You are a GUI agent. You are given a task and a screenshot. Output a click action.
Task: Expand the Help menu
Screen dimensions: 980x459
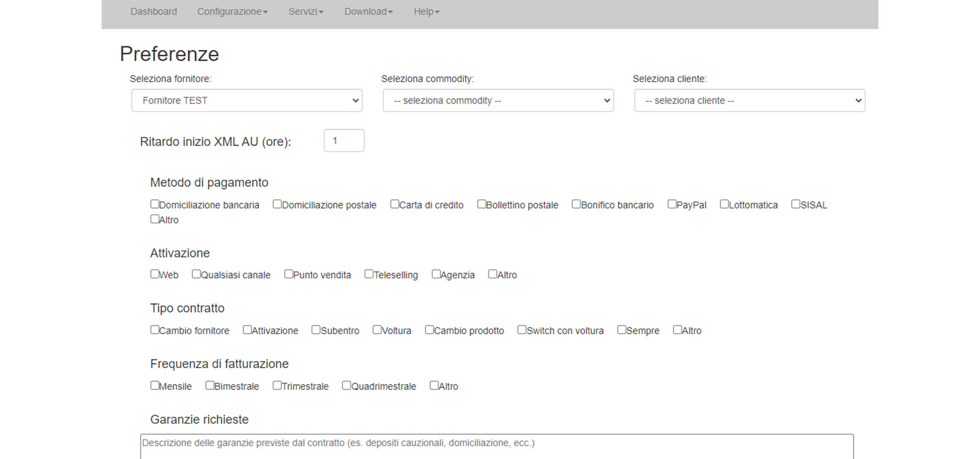coord(426,12)
